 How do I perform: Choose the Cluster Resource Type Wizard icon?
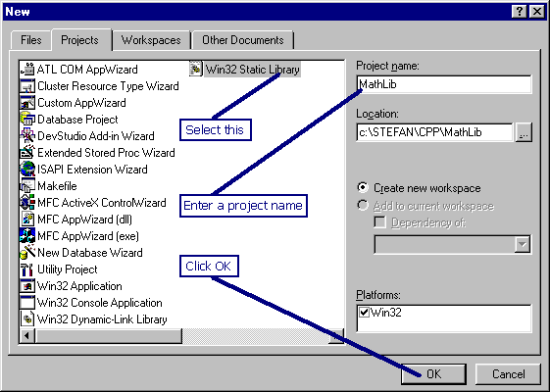click(x=27, y=86)
